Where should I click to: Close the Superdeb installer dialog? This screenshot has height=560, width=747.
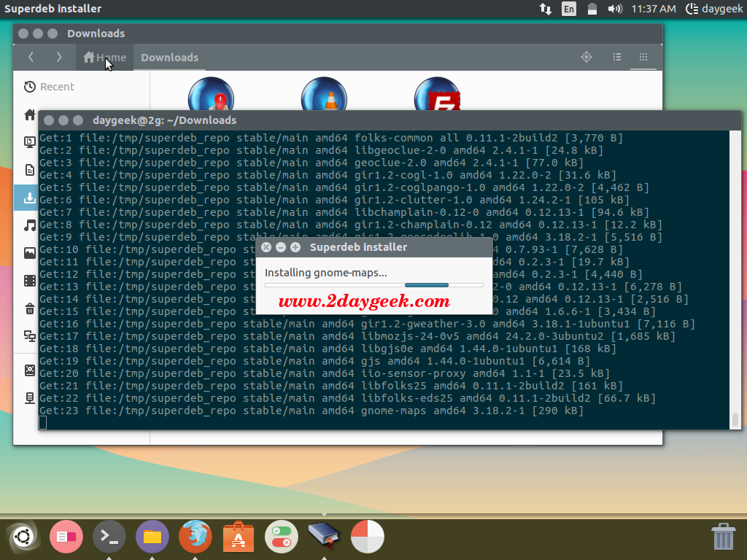pyautogui.click(x=266, y=247)
